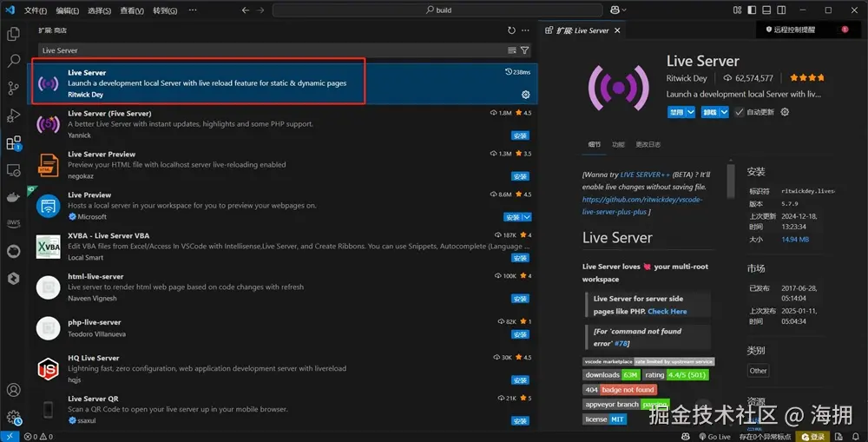
Task: Open the vscode-live-server-plus-plus GitHub link
Action: tap(642, 206)
